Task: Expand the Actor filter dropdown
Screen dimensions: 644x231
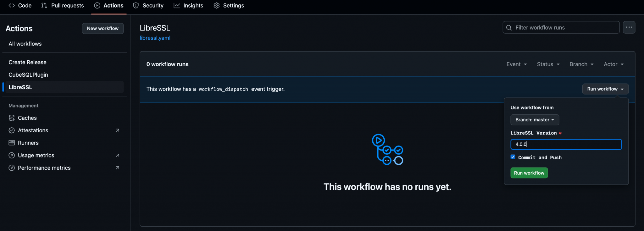Action: pyautogui.click(x=613, y=64)
